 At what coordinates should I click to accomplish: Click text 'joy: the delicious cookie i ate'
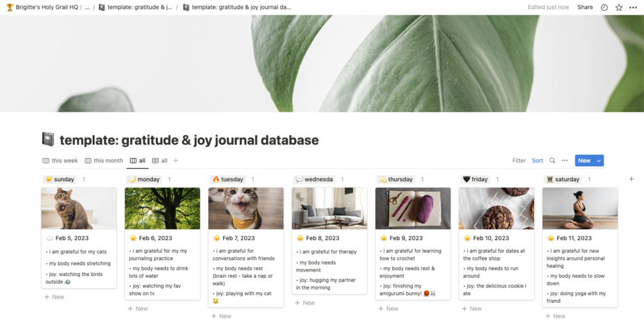[495, 289]
